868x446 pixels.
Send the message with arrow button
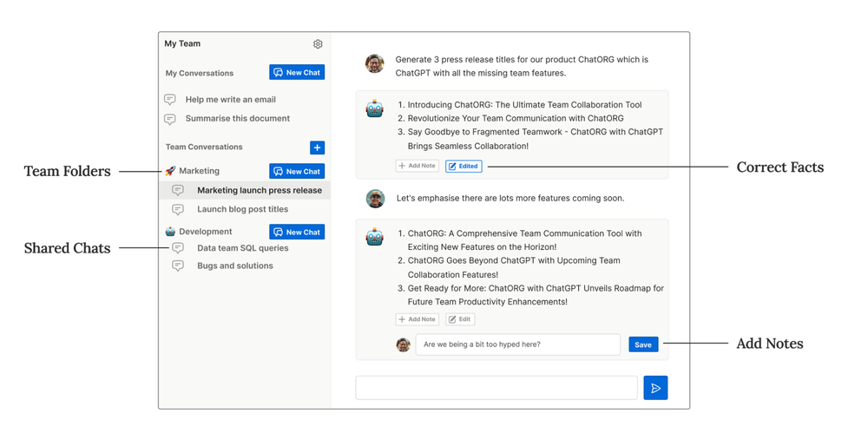pyautogui.click(x=655, y=388)
